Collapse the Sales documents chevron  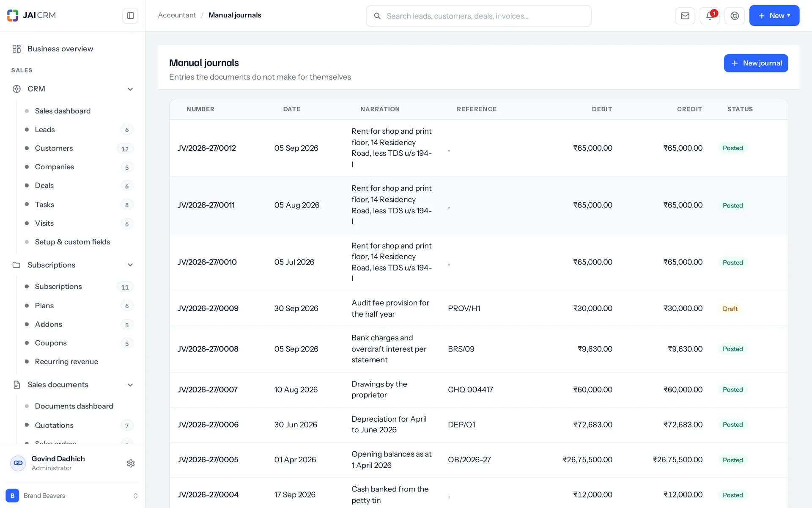coord(130,385)
